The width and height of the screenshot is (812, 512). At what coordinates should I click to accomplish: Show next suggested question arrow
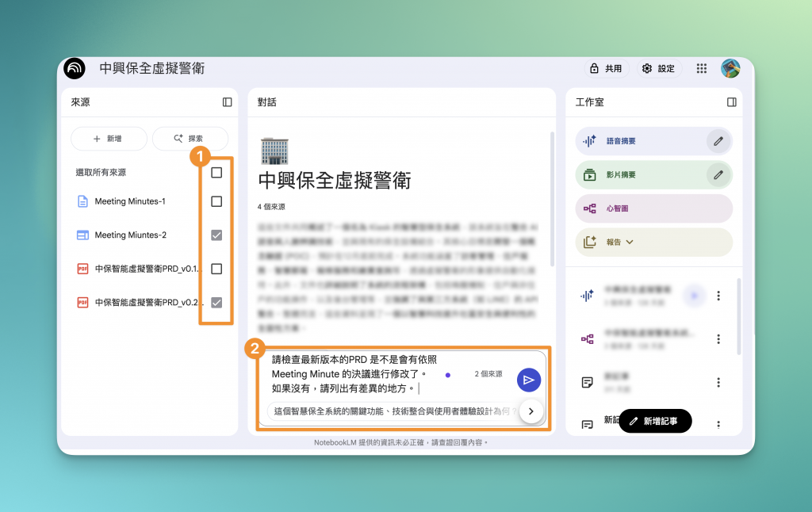pos(530,411)
